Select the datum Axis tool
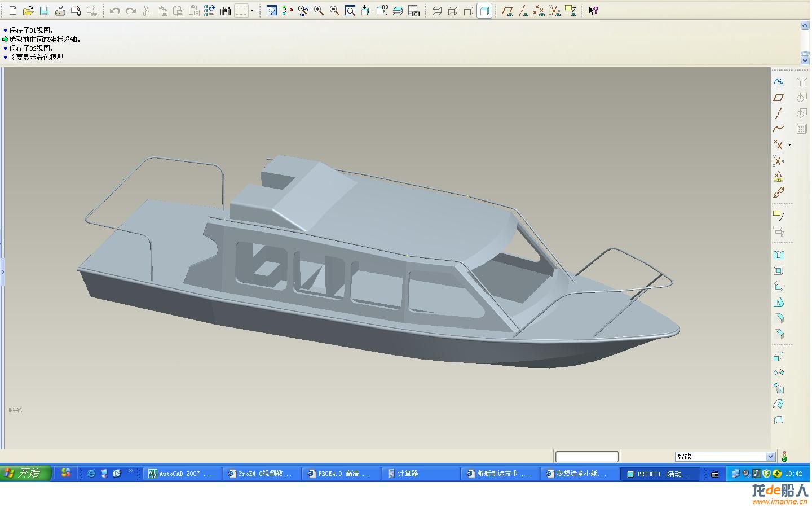 pyautogui.click(x=779, y=113)
